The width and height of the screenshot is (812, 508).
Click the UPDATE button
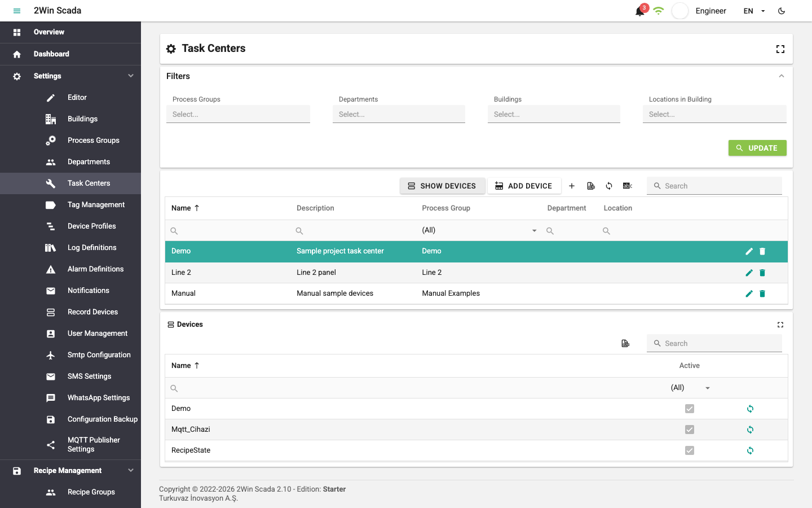tap(757, 148)
